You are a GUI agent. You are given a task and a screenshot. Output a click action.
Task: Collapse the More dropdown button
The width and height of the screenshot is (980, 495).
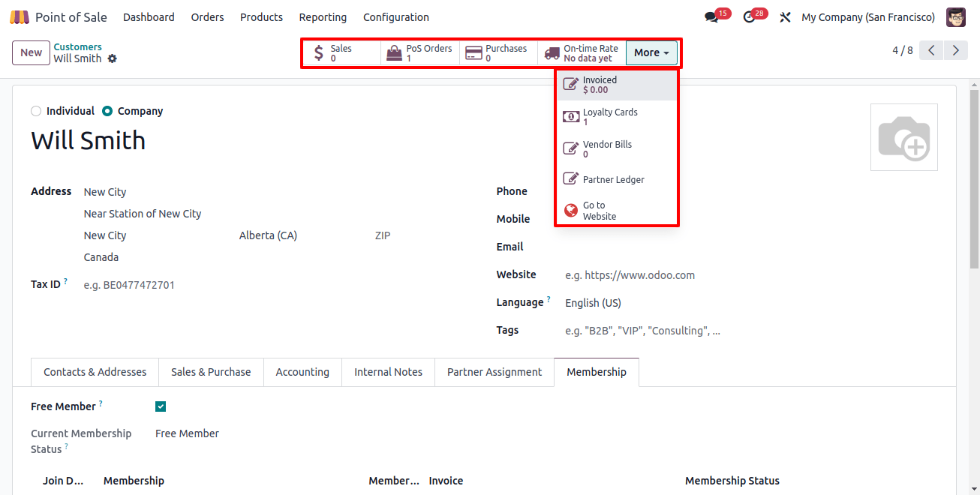(x=651, y=52)
